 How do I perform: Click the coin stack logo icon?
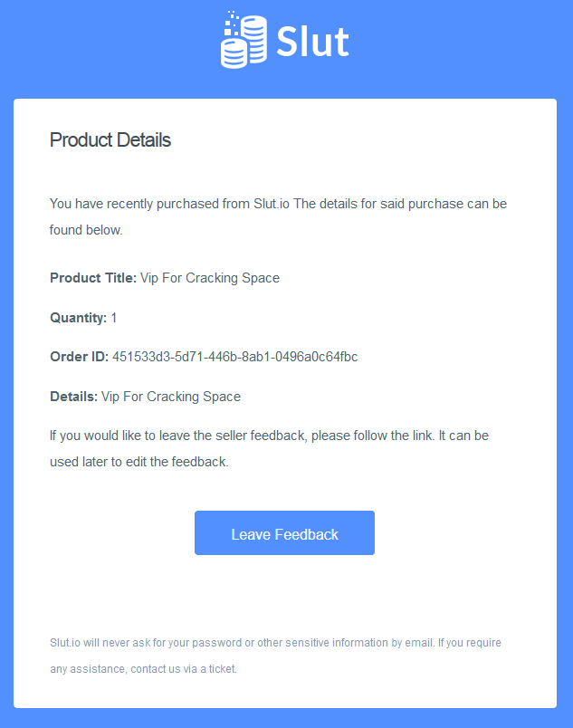pos(244,40)
